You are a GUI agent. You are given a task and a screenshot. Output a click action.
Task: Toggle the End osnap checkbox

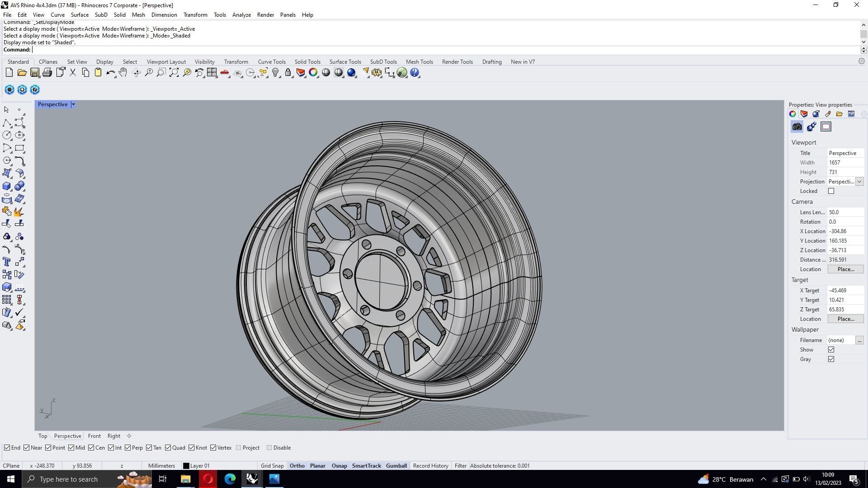[7, 448]
